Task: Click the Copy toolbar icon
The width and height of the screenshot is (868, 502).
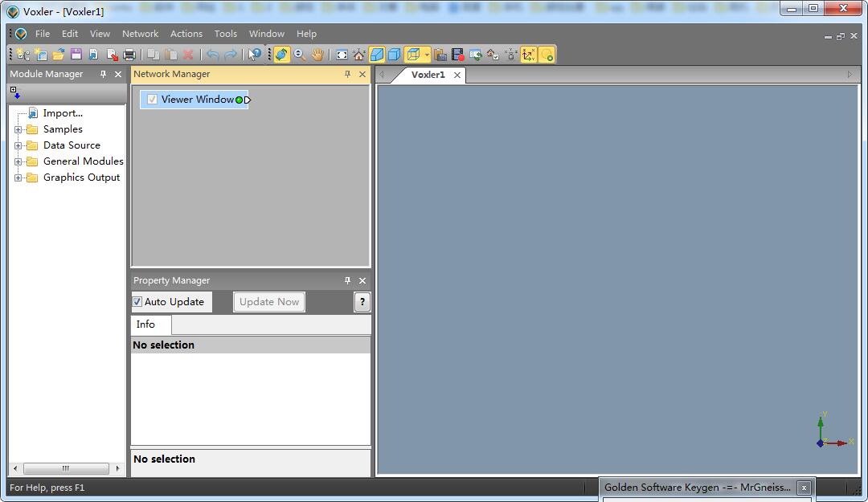Action: pos(154,55)
